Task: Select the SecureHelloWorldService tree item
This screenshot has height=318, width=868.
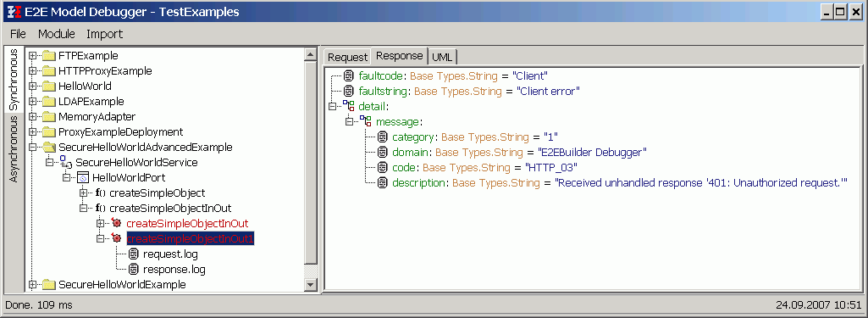Action: tap(136, 162)
